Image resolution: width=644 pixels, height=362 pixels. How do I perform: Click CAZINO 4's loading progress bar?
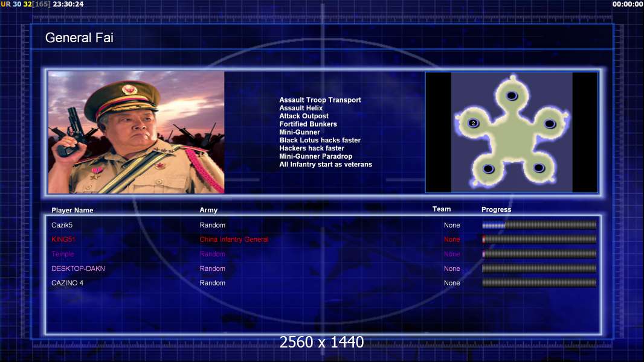coord(539,283)
